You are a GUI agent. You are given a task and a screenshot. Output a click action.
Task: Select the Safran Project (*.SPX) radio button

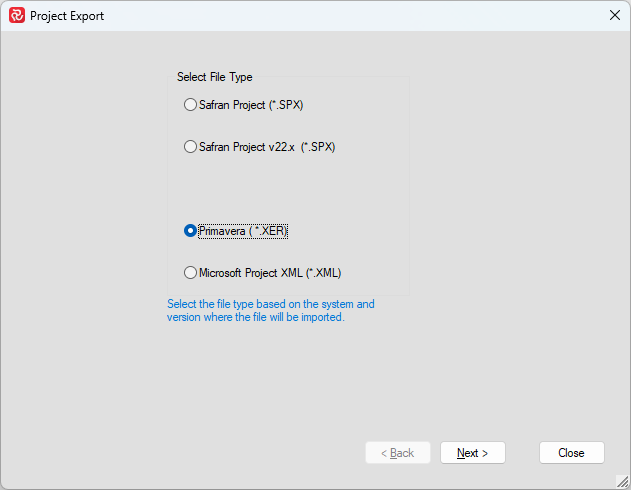tap(190, 105)
